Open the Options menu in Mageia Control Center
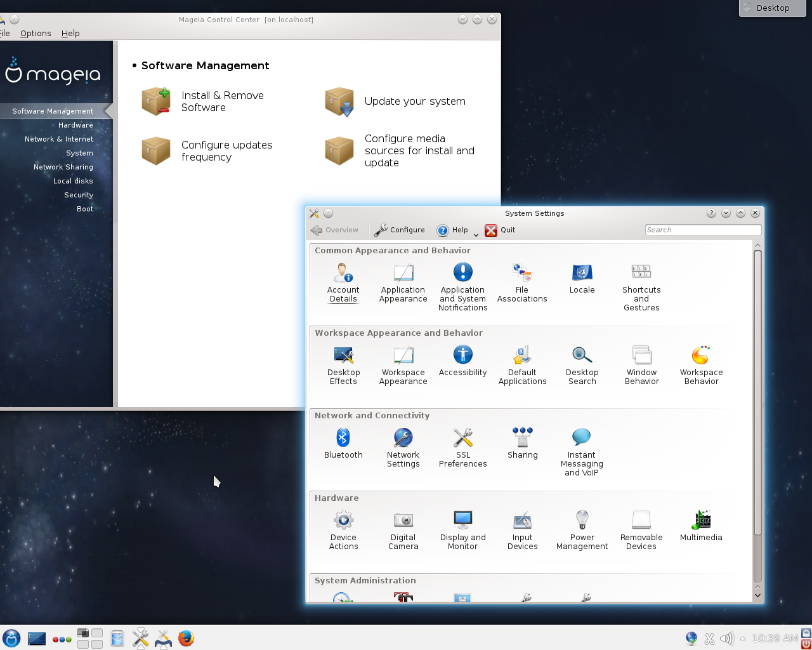The width and height of the screenshot is (812, 650). [36, 34]
